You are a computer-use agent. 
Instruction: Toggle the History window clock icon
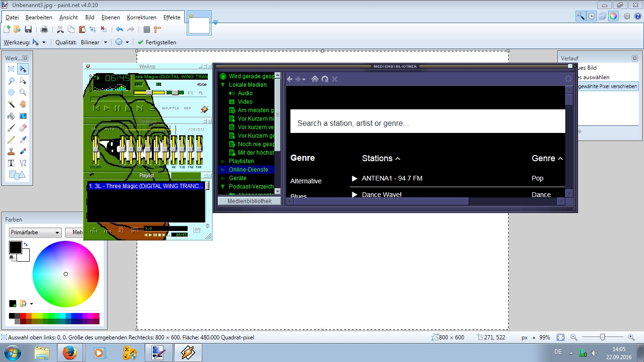(x=592, y=16)
